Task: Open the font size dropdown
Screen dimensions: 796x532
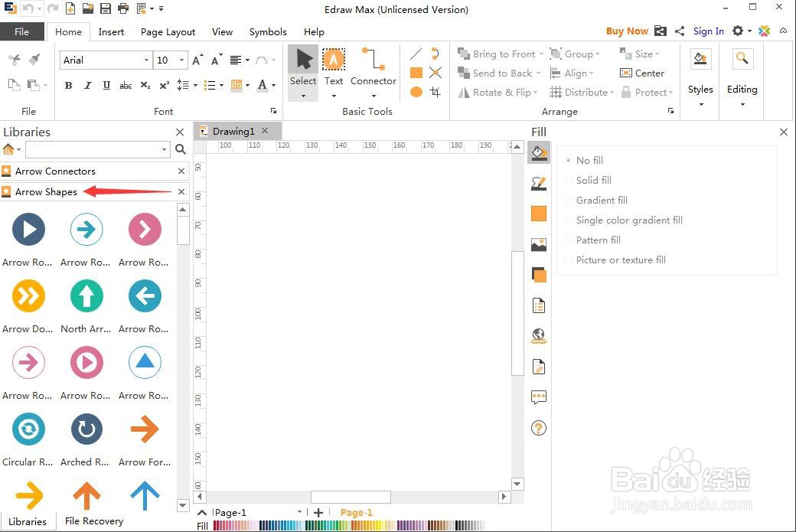Action: point(181,60)
